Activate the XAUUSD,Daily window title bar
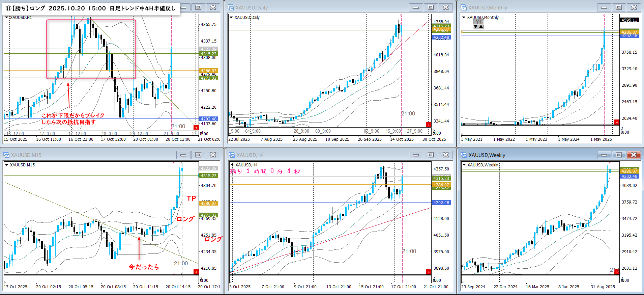Screen dimensions: 644x295 [320, 7]
